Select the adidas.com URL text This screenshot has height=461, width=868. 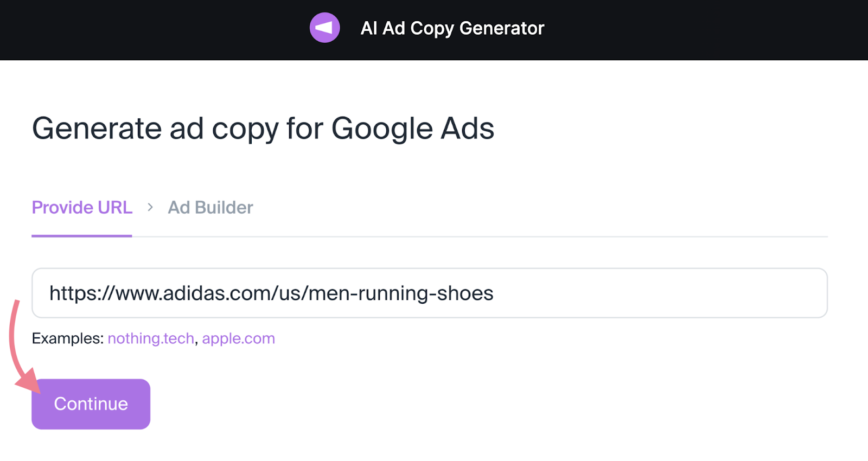(x=271, y=293)
